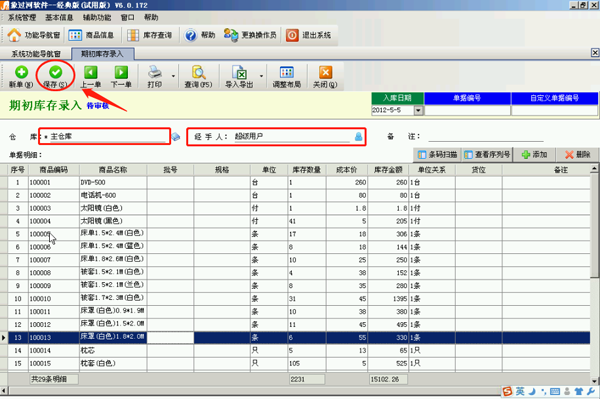Viewport: 600px width, 399px height.
Task: Open 系统管理 menu
Action: 22,18
